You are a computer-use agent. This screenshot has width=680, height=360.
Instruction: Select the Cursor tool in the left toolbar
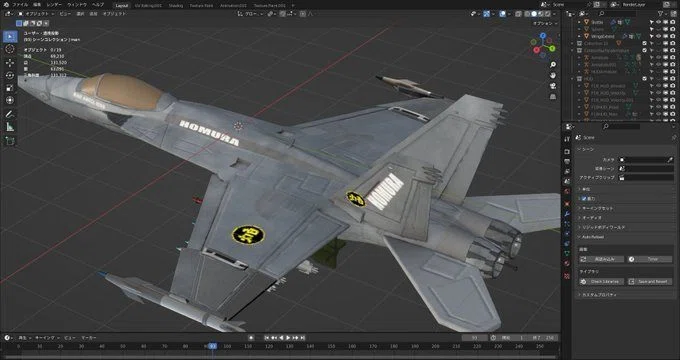pos(10,49)
